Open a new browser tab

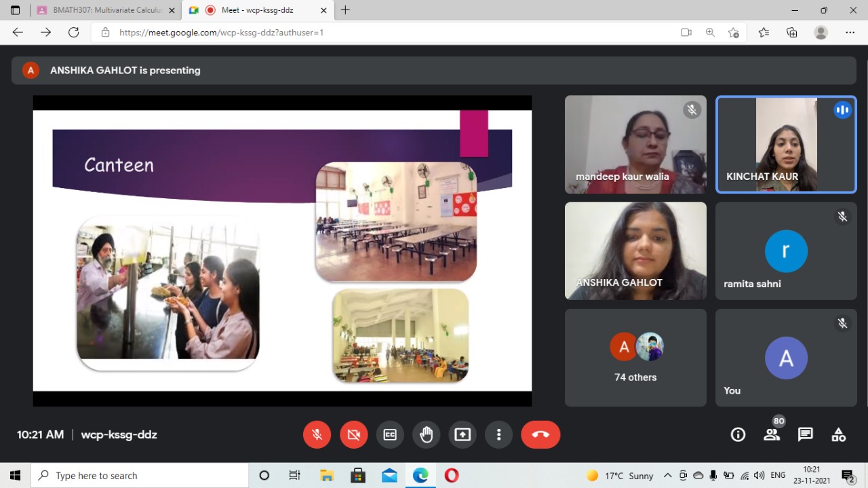(345, 10)
